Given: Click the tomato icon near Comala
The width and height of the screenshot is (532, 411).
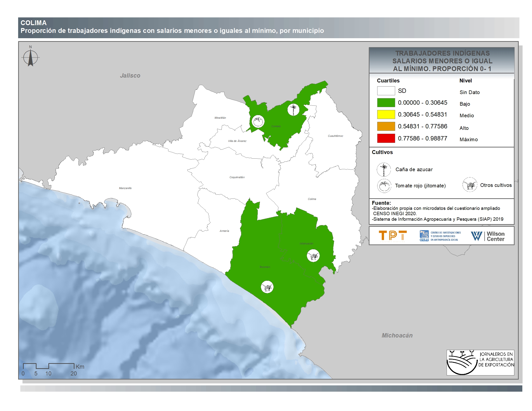Looking at the screenshot, I should [x=258, y=121].
